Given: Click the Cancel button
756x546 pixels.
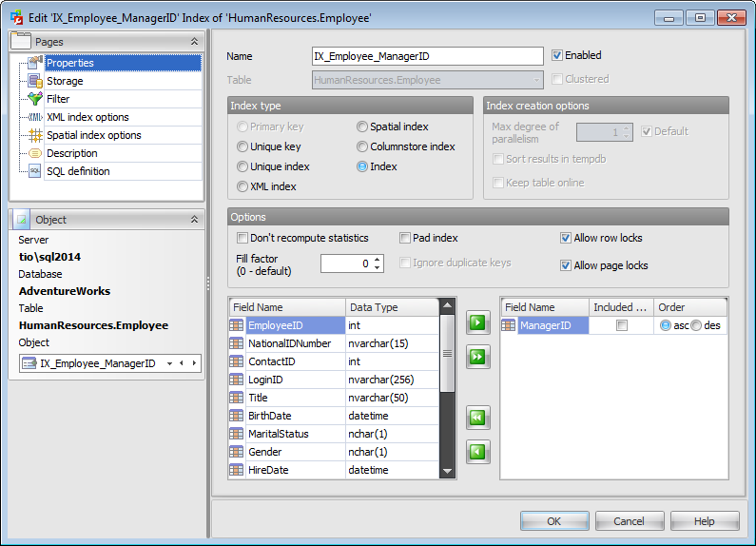Looking at the screenshot, I should [629, 521].
